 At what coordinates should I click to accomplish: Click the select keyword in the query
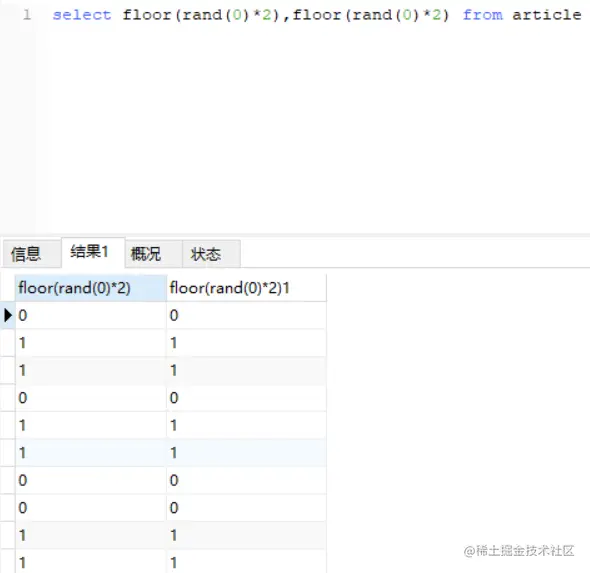[x=82, y=15]
